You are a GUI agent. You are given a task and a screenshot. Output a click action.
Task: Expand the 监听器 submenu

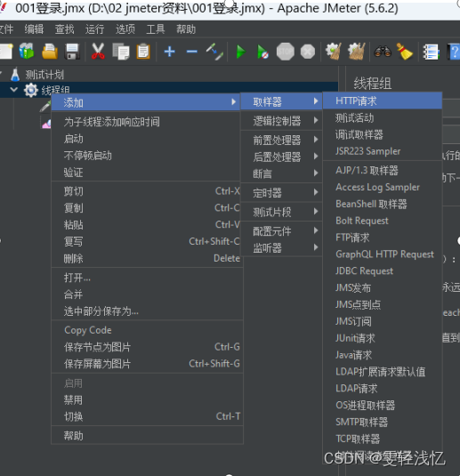(281, 248)
